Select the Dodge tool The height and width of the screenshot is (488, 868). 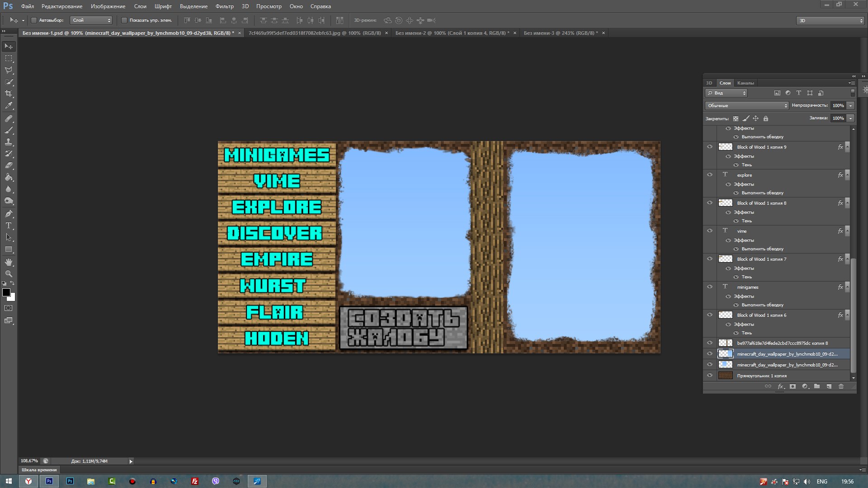point(9,201)
